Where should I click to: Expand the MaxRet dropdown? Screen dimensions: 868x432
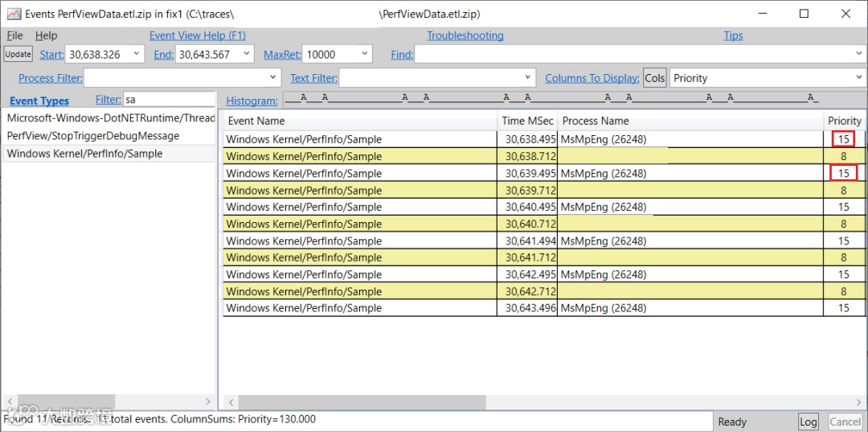coord(365,54)
